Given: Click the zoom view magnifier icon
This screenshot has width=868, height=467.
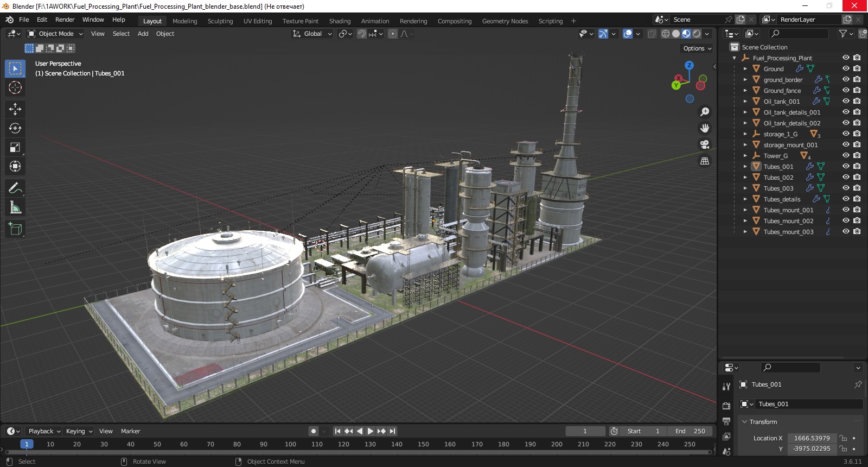Looking at the screenshot, I should (705, 112).
